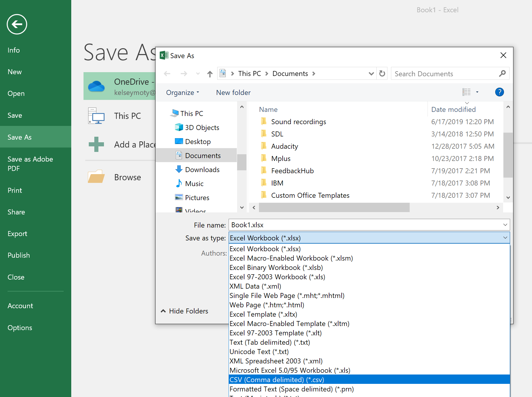Click the Downloads arrow icon in tree
The height and width of the screenshot is (397, 532).
click(x=179, y=169)
